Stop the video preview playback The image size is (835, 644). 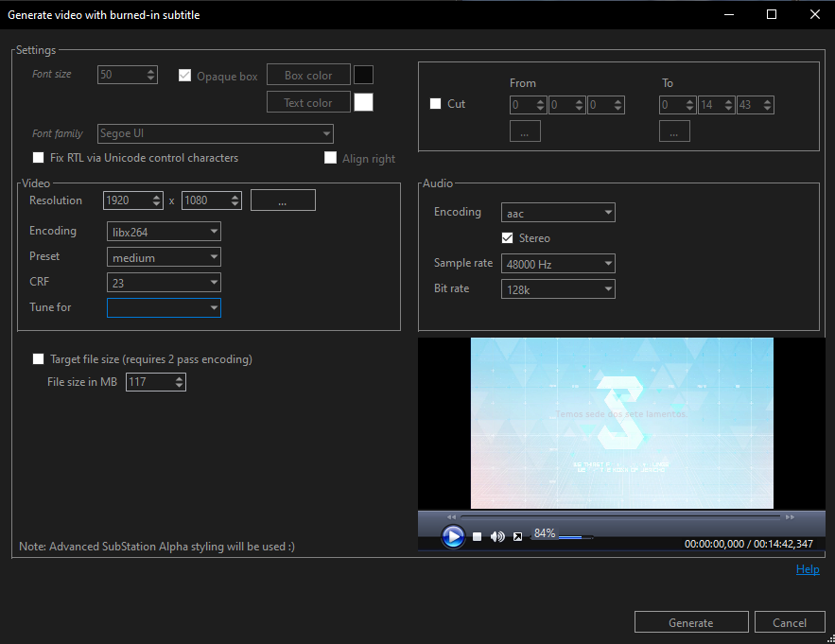click(477, 536)
